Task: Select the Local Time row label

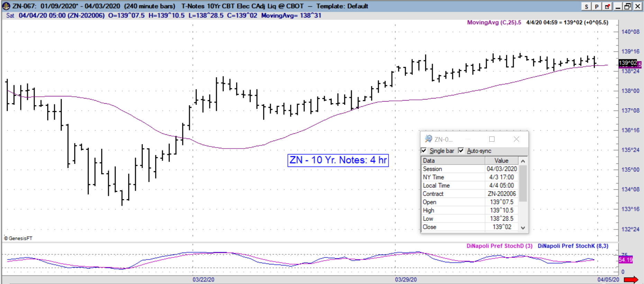Action: coord(436,186)
